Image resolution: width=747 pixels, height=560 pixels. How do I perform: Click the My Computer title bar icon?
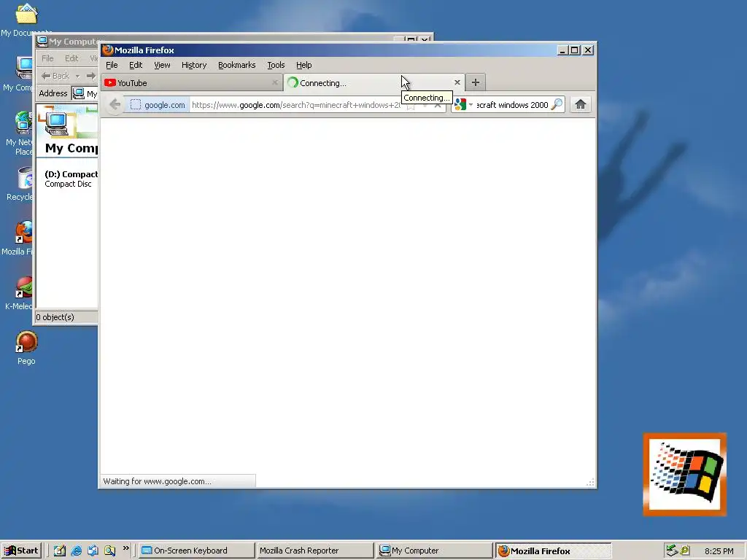click(42, 42)
